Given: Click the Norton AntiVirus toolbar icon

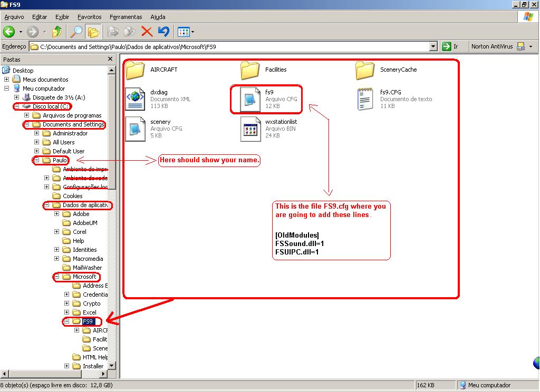Looking at the screenshot, I should click(x=520, y=46).
